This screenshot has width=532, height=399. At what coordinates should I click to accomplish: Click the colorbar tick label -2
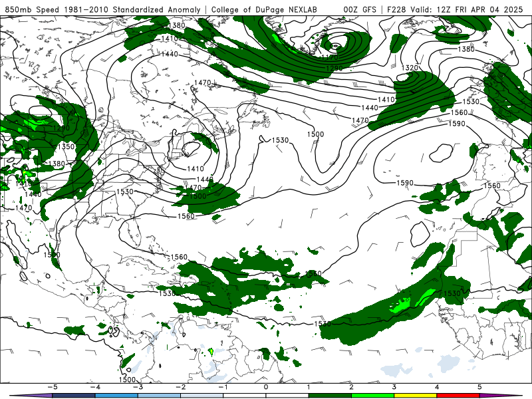coord(180,387)
